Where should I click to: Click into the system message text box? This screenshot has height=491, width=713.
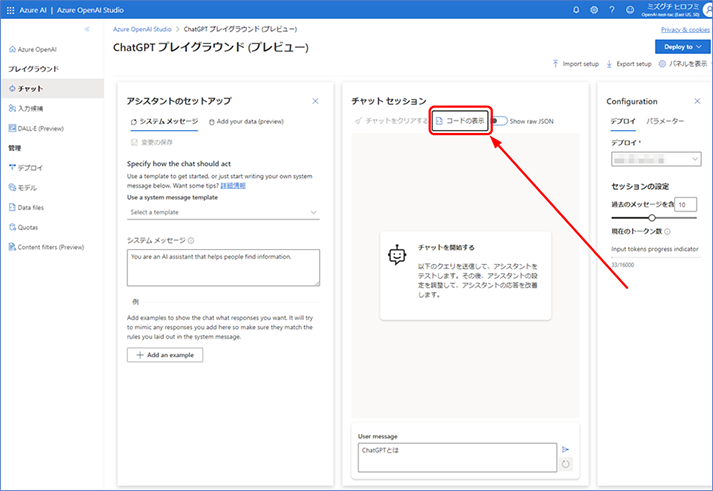click(223, 267)
